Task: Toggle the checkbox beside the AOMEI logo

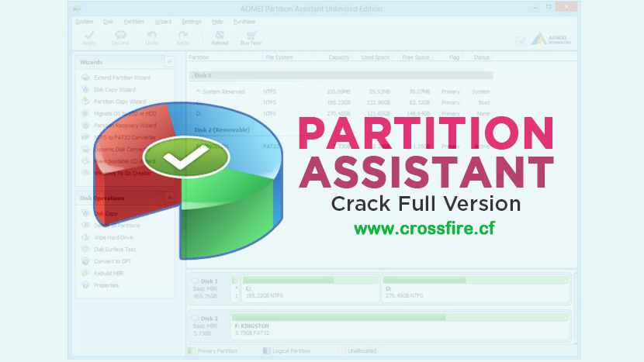Action: point(521,41)
